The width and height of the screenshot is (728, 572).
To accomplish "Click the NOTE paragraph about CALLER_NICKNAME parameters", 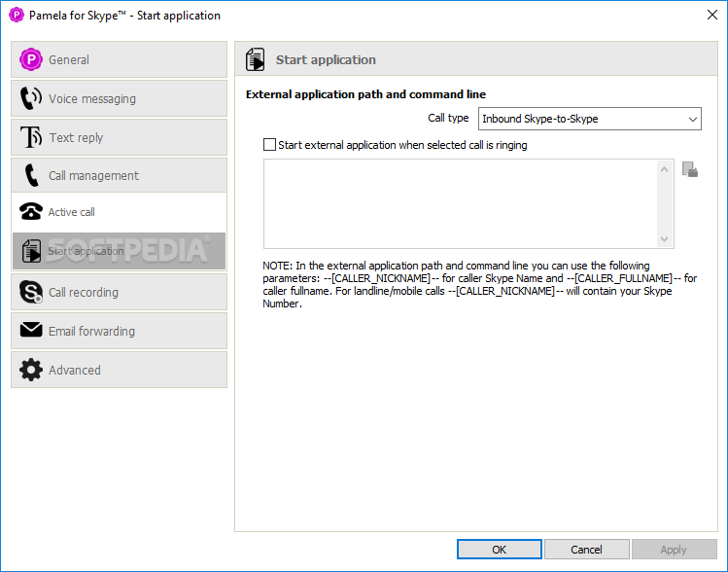I will point(479,284).
